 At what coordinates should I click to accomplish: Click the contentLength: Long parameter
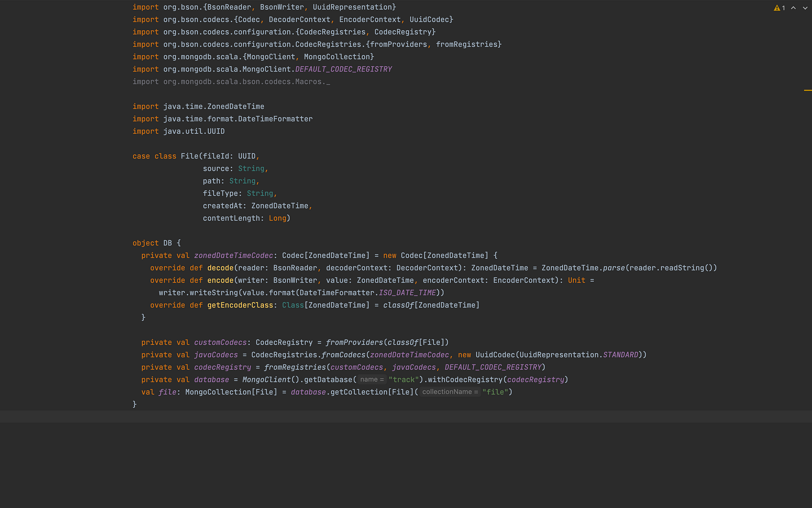point(245,218)
